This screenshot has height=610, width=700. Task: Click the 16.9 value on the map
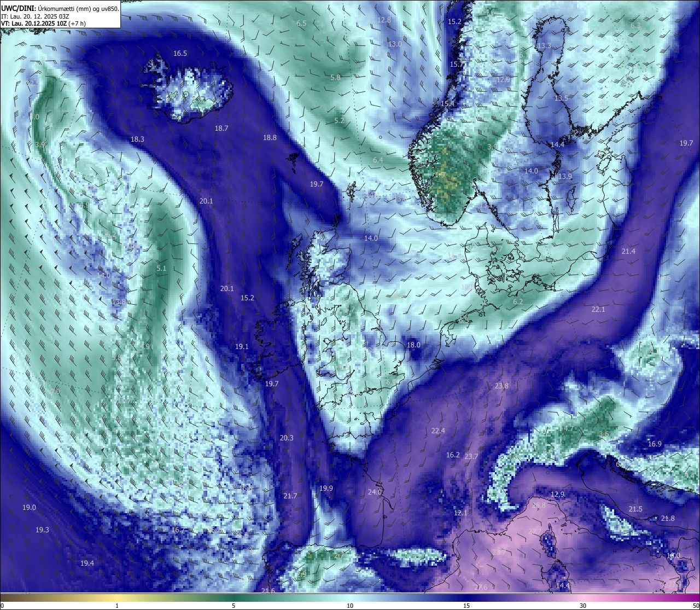[x=655, y=444]
